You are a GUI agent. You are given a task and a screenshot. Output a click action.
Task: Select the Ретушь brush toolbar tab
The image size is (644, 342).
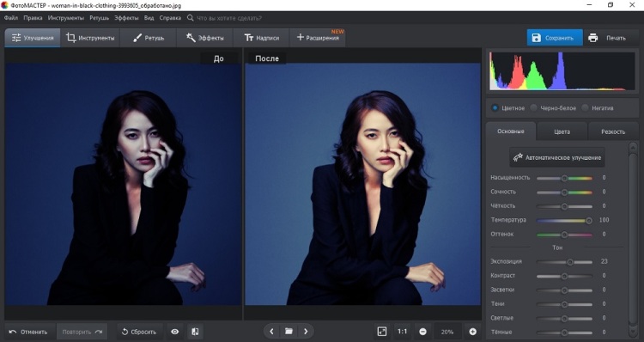149,38
